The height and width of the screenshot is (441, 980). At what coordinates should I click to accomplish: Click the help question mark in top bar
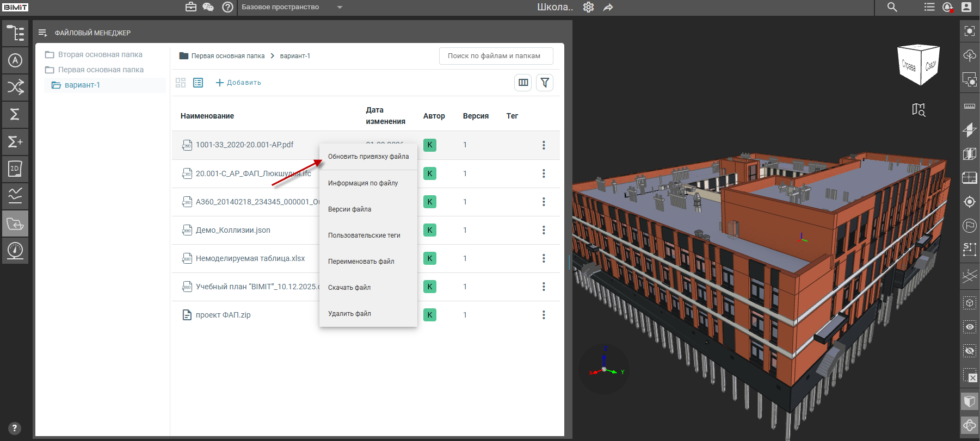click(228, 7)
